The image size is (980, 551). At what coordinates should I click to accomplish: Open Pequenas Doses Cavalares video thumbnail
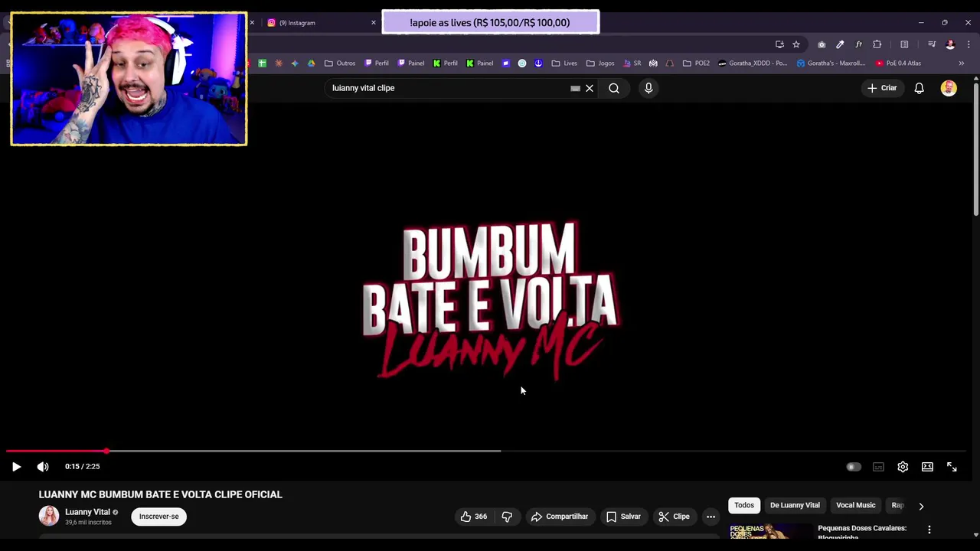[770, 531]
